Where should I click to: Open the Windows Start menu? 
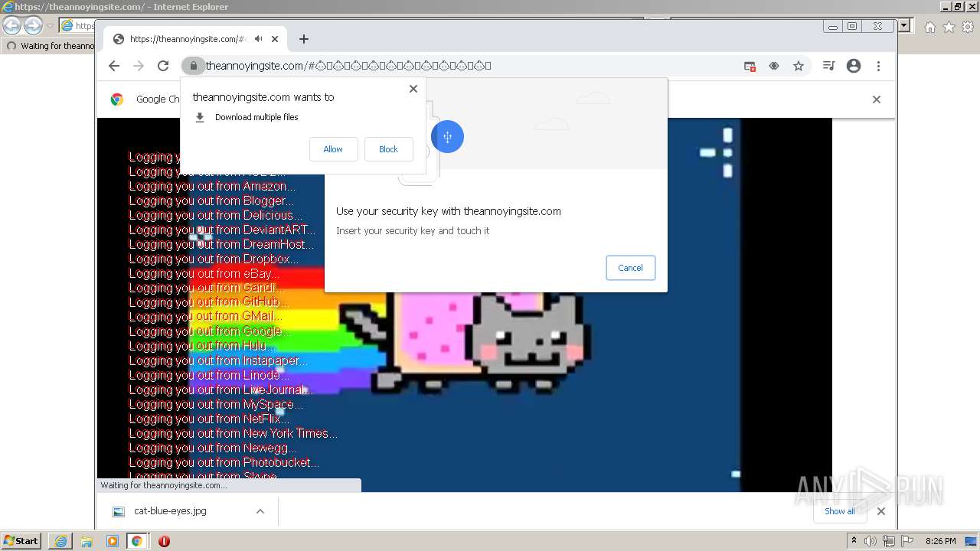[21, 541]
